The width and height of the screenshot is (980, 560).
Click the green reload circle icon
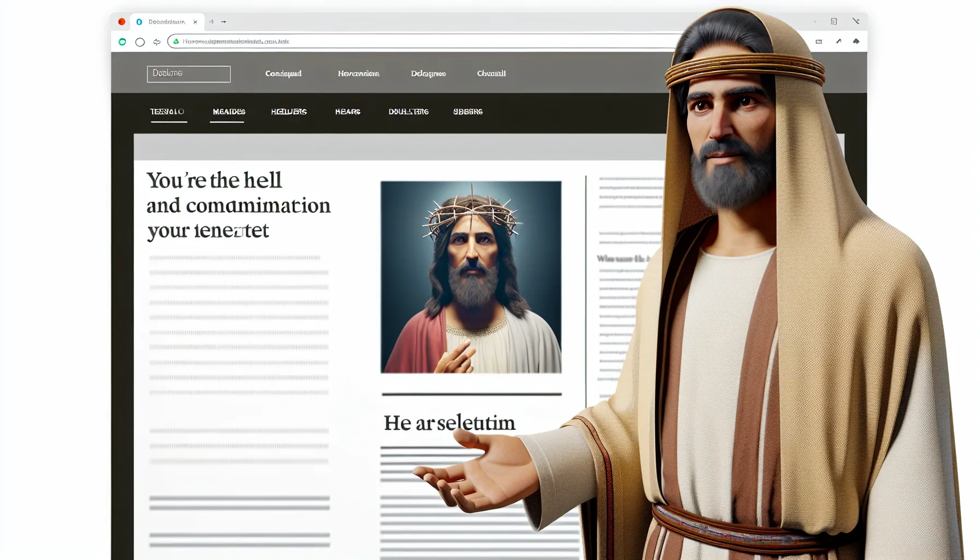pos(121,41)
